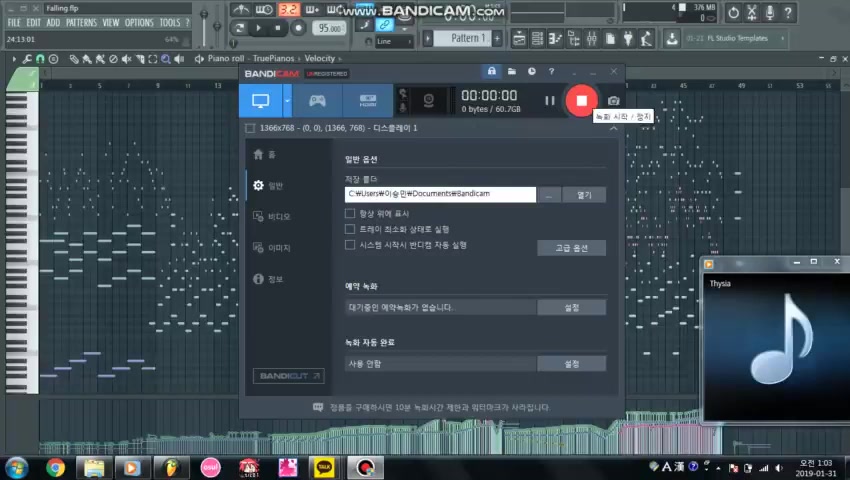Screen dimensions: 850x480
Task: Click the 열기 (Open) folder button
Action: coord(584,195)
